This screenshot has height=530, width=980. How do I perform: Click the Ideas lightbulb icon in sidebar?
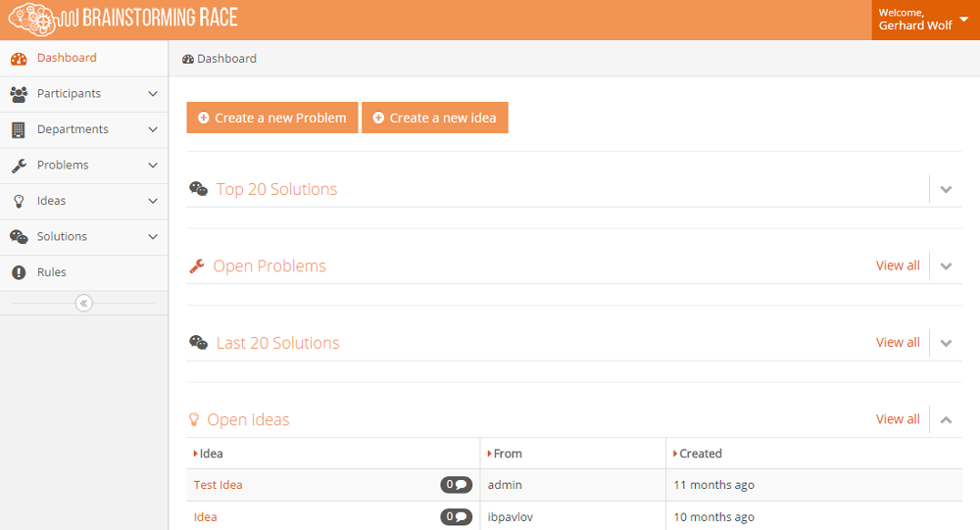(18, 201)
